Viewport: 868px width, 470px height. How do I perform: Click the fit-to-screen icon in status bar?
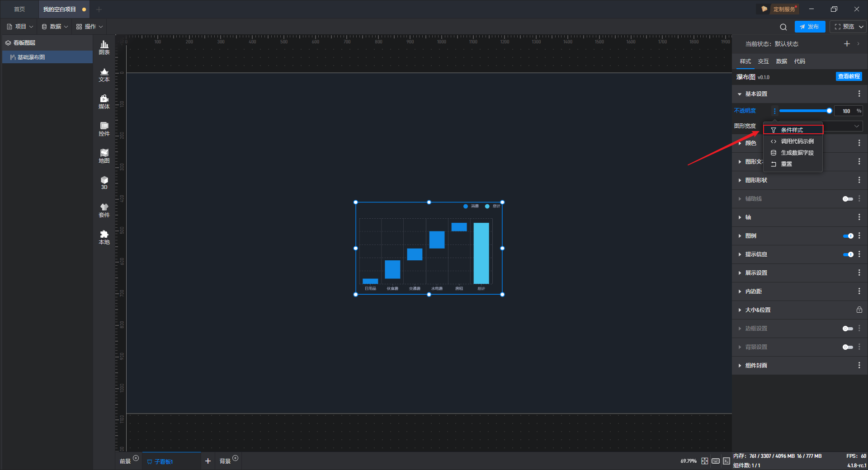[705, 461]
